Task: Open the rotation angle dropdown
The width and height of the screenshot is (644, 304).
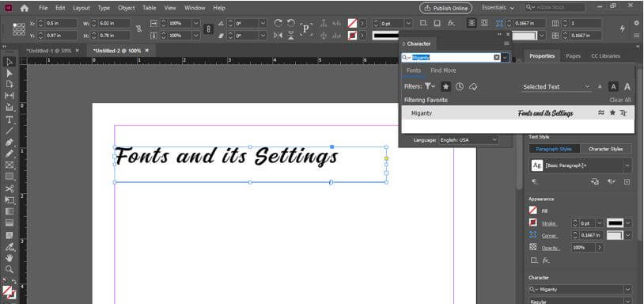Action: coord(263,24)
